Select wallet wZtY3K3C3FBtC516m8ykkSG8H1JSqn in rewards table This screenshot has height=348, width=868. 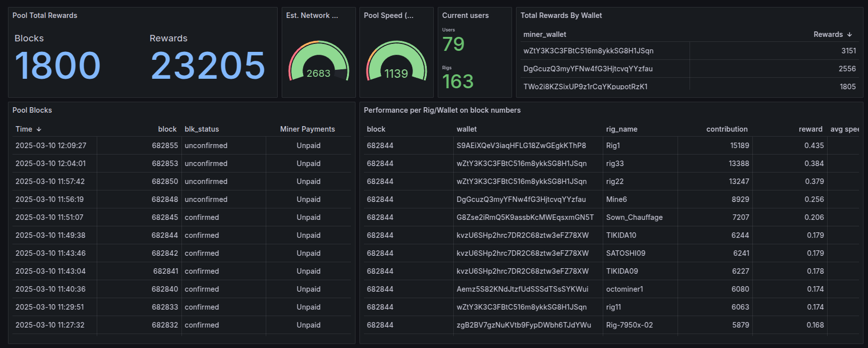click(x=588, y=51)
